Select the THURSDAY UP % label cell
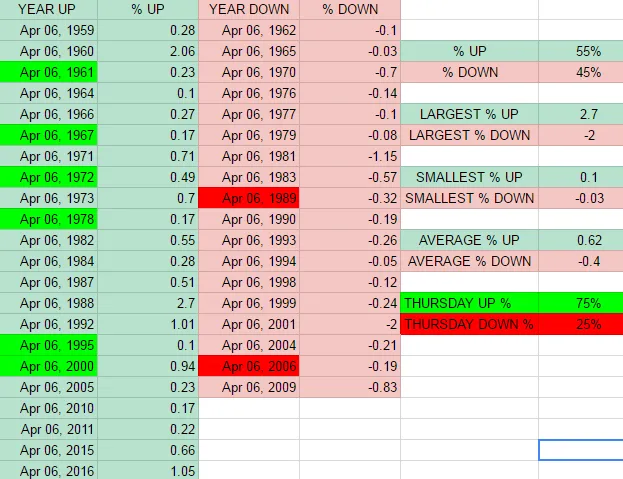623x479 pixels. click(469, 303)
